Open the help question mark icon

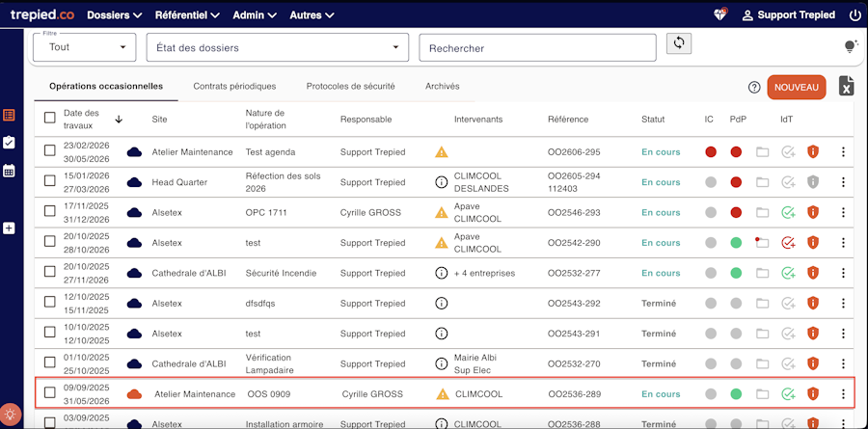754,88
